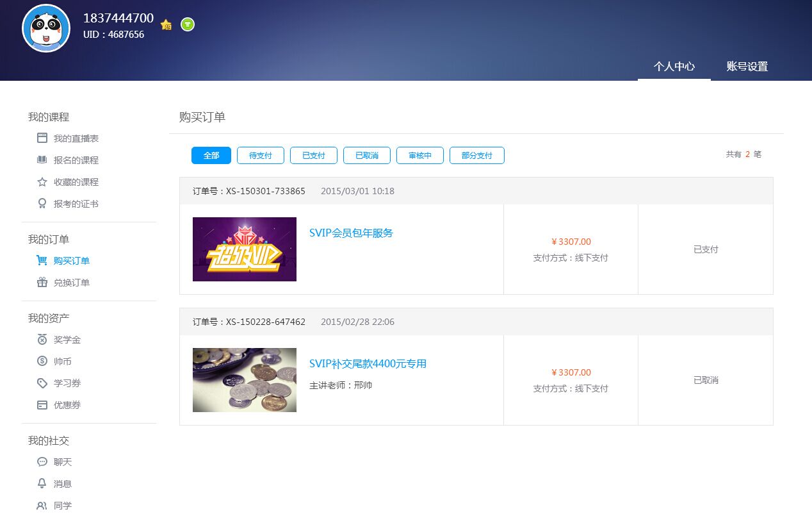
Task: Open 我的直播表 calendar icon in sidebar
Action: (x=42, y=138)
